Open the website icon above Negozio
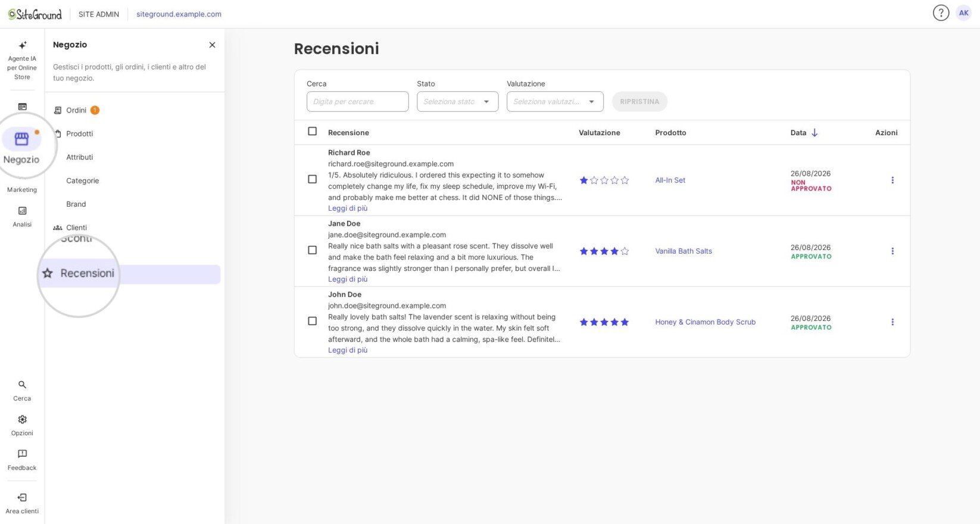The width and height of the screenshot is (980, 524). point(22,107)
